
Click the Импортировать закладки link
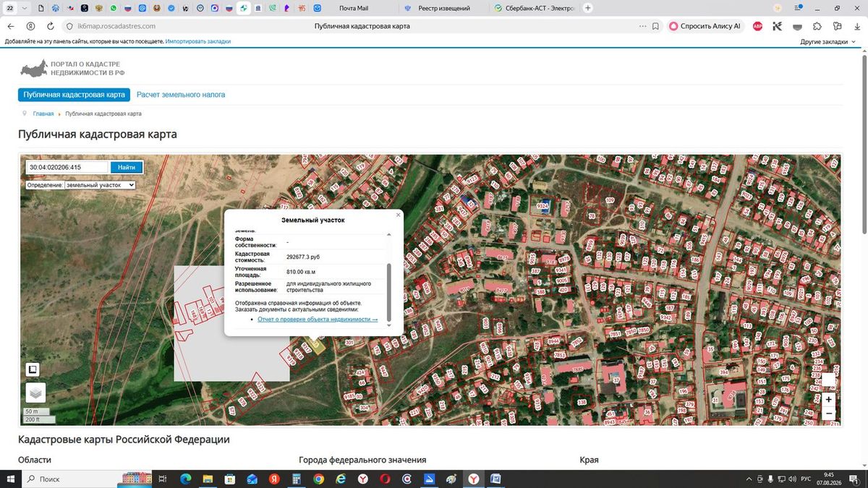[x=197, y=41]
